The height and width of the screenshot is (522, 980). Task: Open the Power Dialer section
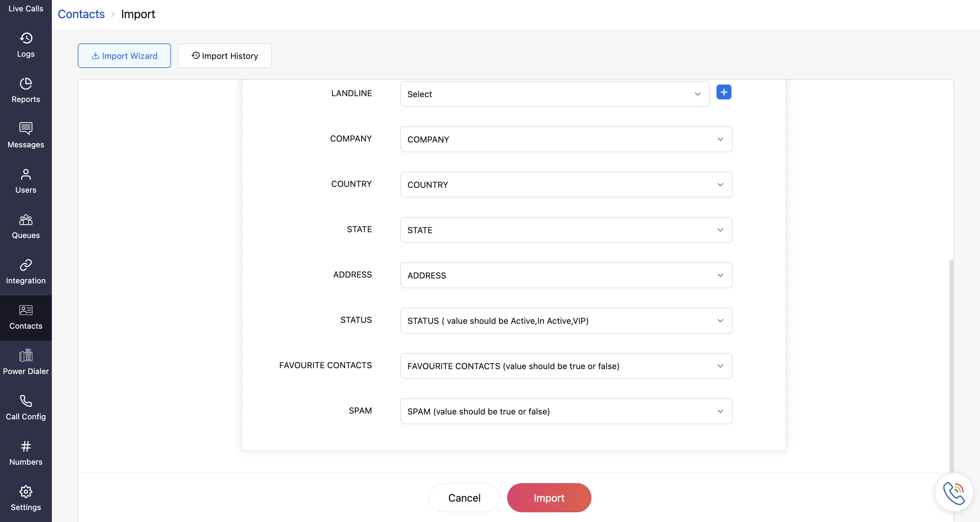click(26, 362)
